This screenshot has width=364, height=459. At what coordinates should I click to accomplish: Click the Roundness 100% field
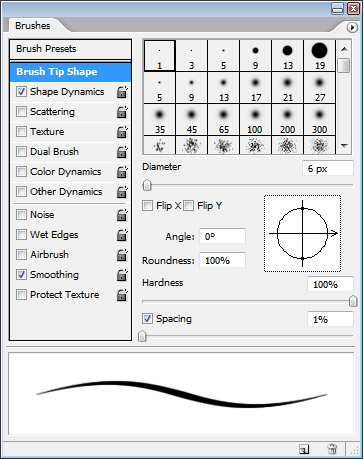[222, 260]
